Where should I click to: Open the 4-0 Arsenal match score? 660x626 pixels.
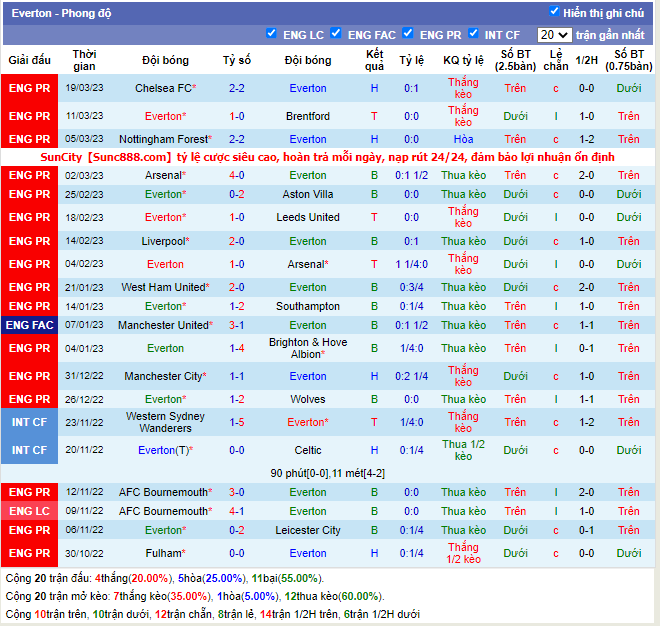(237, 175)
